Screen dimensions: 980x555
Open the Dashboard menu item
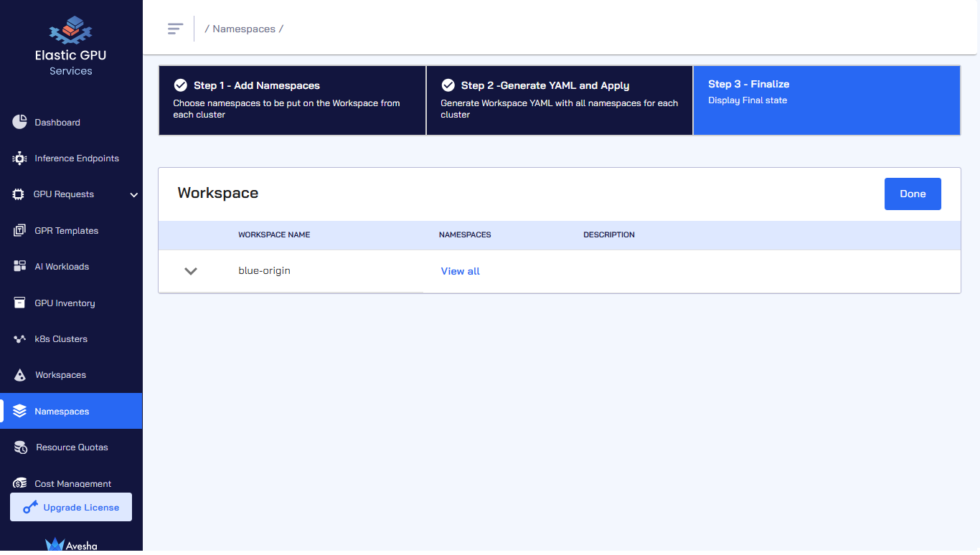coord(71,123)
